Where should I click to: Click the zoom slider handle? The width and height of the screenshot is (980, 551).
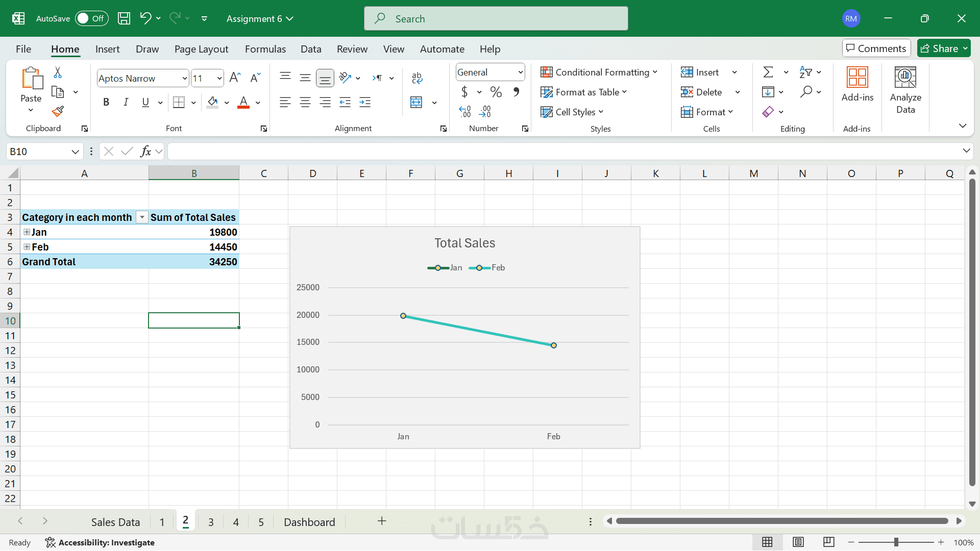[x=896, y=542]
